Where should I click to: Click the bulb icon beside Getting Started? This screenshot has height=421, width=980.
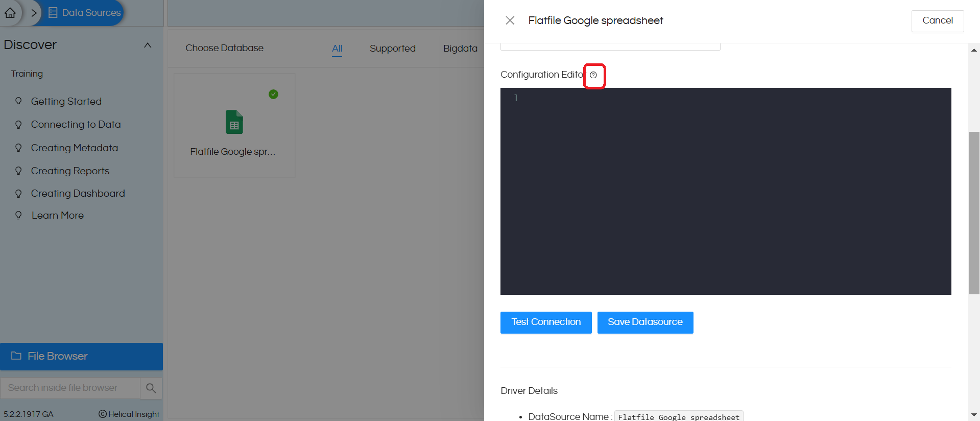pos(18,101)
